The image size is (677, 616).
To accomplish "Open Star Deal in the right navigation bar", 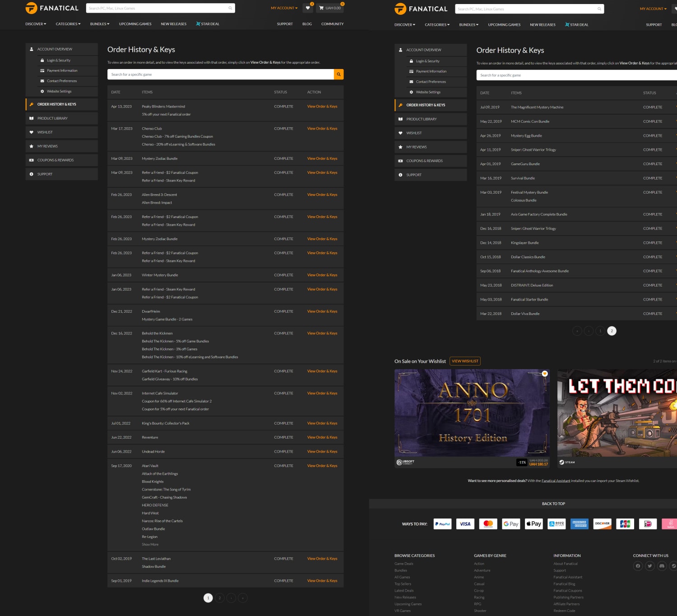I will point(577,25).
